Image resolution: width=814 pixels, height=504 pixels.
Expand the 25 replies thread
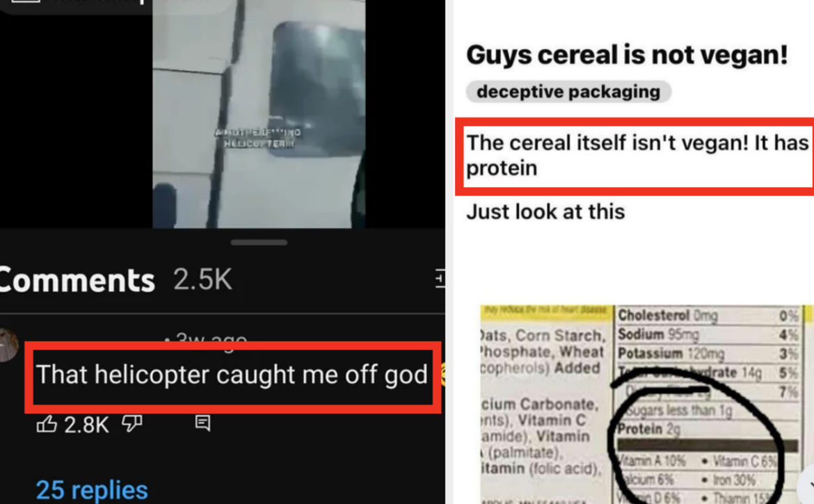(x=92, y=490)
